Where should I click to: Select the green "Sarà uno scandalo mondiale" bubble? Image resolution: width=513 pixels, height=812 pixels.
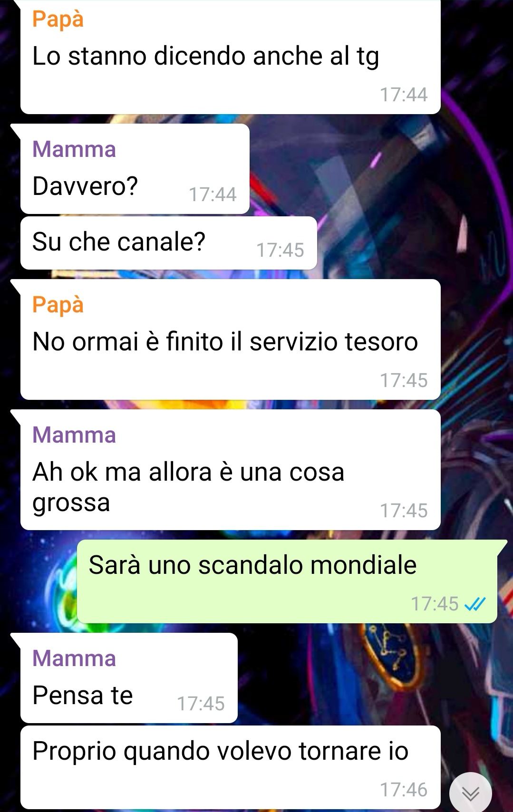coord(287,581)
